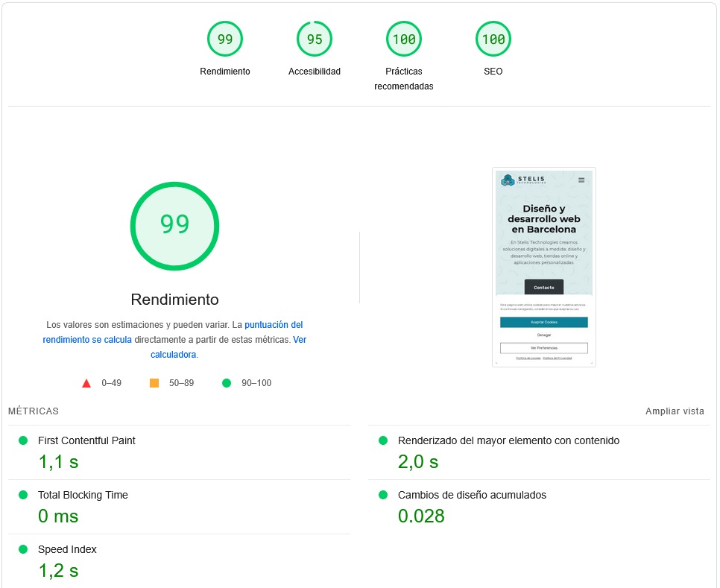Viewport: 720px width, 588px height.
Task: Click the green circle 90–100 legend icon
Action: 227,383
